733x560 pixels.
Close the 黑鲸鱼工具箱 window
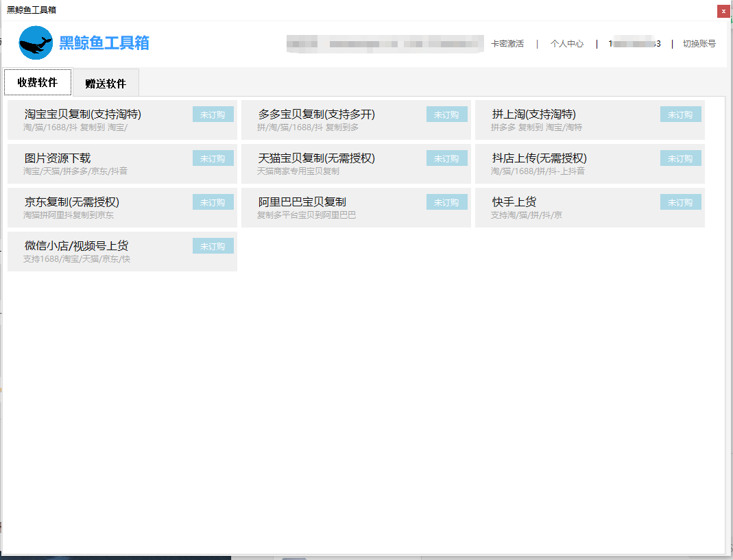(723, 11)
